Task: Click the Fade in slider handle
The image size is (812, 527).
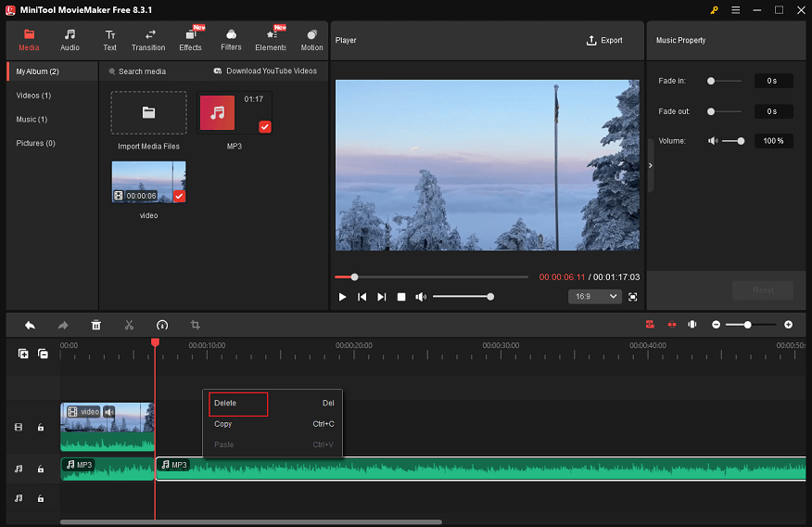Action: click(x=711, y=82)
